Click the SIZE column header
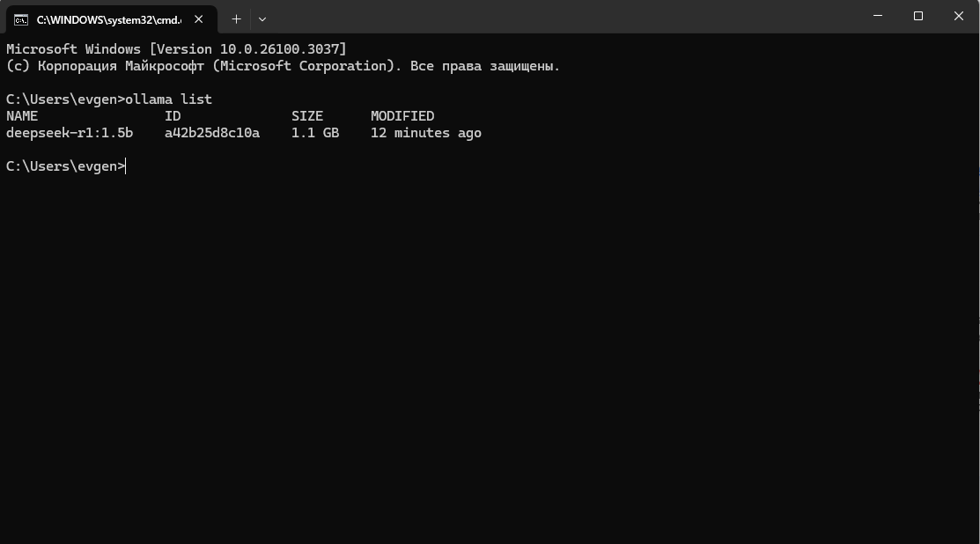Screen dimensions: 980x544 (x=307, y=116)
